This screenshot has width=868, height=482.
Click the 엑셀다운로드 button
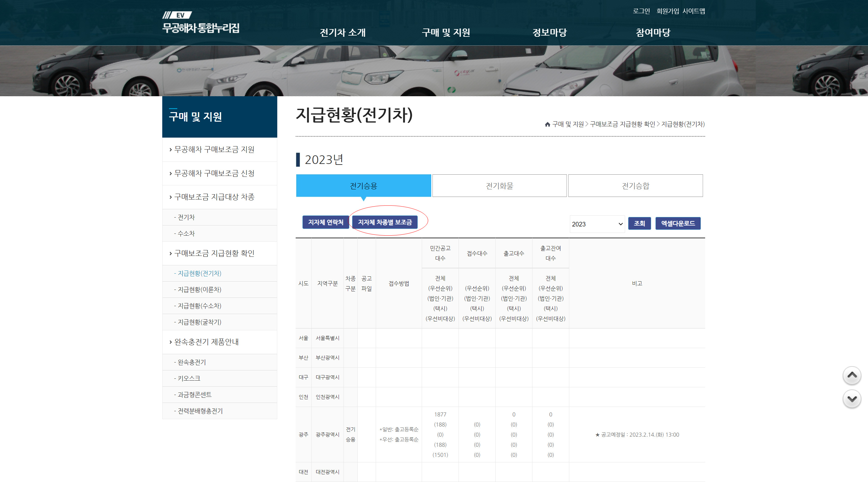pyautogui.click(x=678, y=223)
